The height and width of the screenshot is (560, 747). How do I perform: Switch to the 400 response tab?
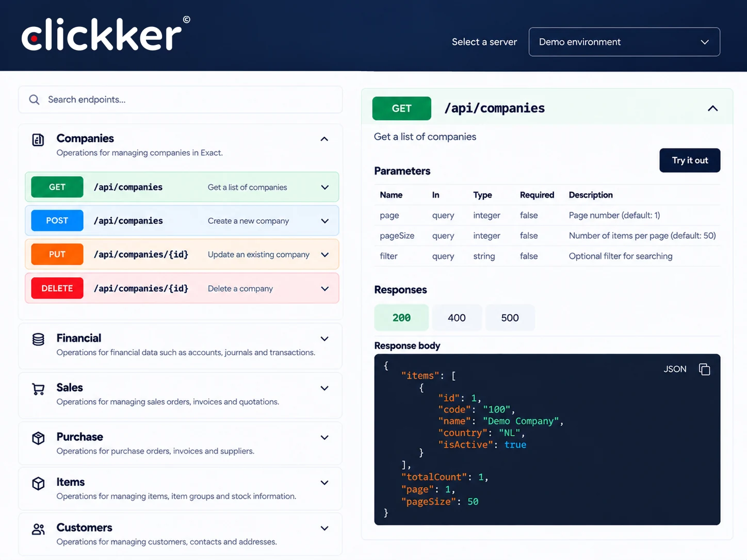tap(457, 318)
